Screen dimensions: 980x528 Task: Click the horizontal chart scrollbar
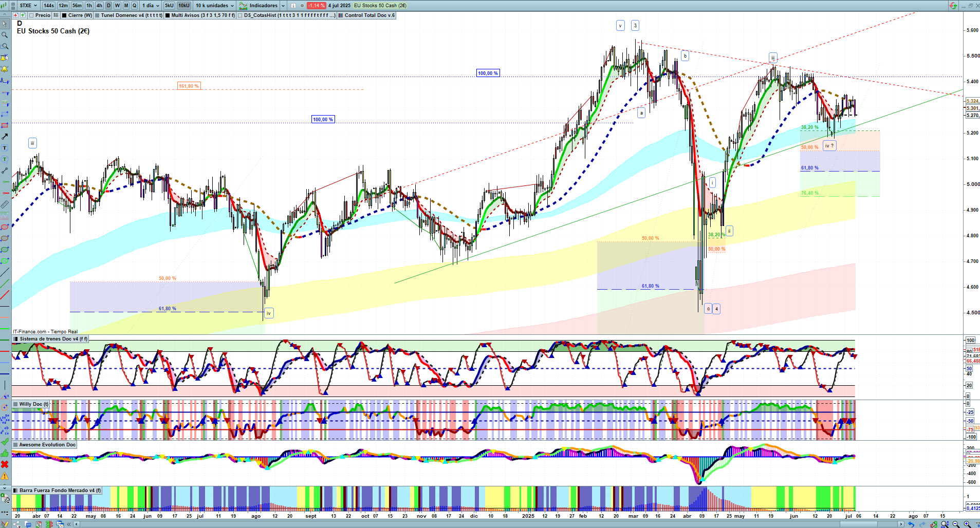488,524
